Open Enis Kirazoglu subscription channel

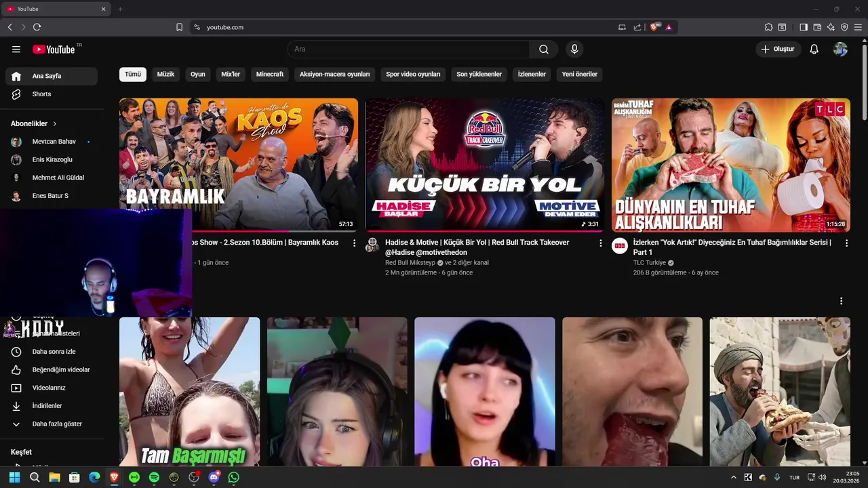pos(52,160)
